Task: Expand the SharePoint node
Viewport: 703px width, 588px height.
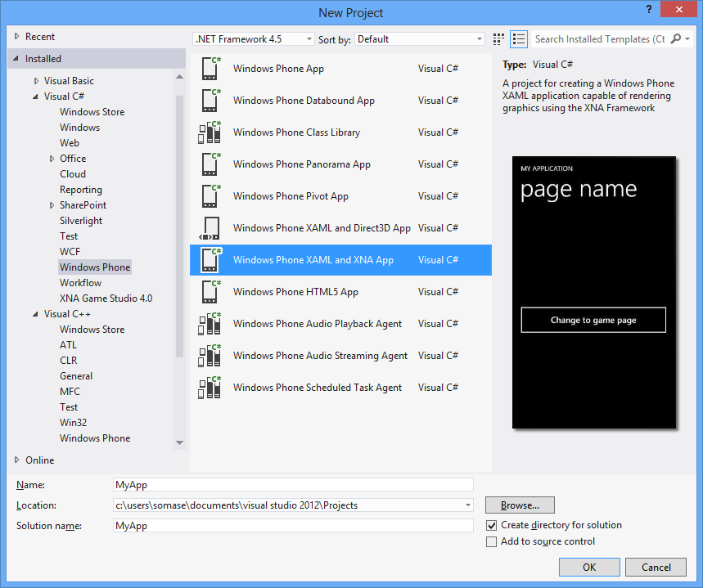Action: coord(52,205)
